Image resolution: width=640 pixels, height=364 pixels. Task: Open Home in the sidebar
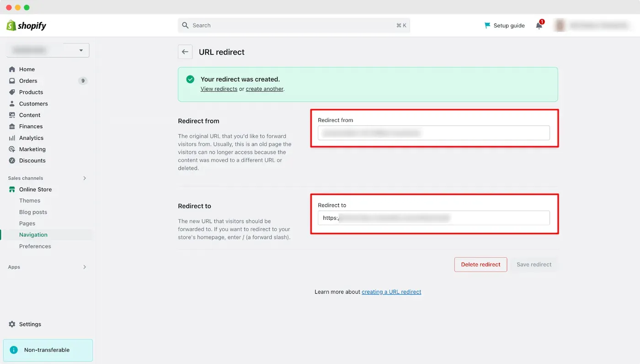coord(27,69)
